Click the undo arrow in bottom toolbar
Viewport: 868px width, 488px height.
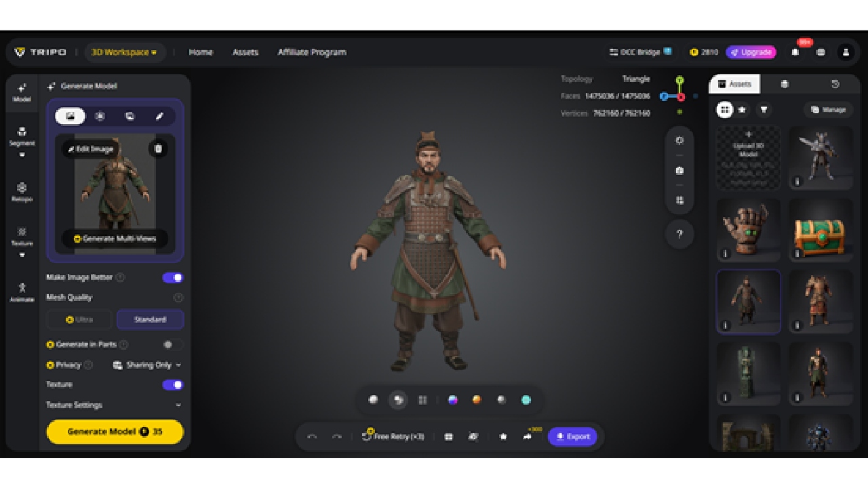312,437
